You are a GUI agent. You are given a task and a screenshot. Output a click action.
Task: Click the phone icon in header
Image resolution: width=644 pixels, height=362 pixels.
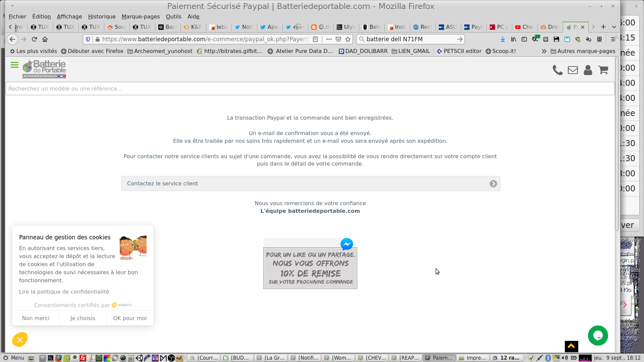557,70
